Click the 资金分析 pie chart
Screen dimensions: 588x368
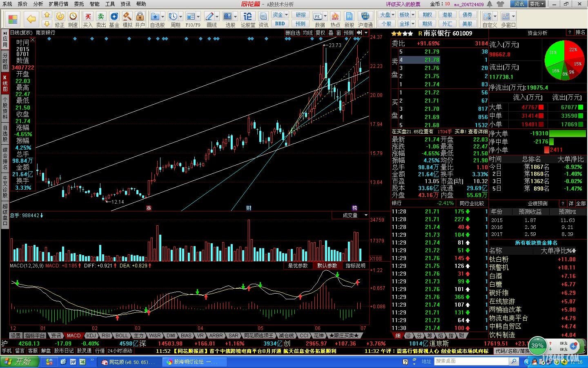pyautogui.click(x=565, y=61)
